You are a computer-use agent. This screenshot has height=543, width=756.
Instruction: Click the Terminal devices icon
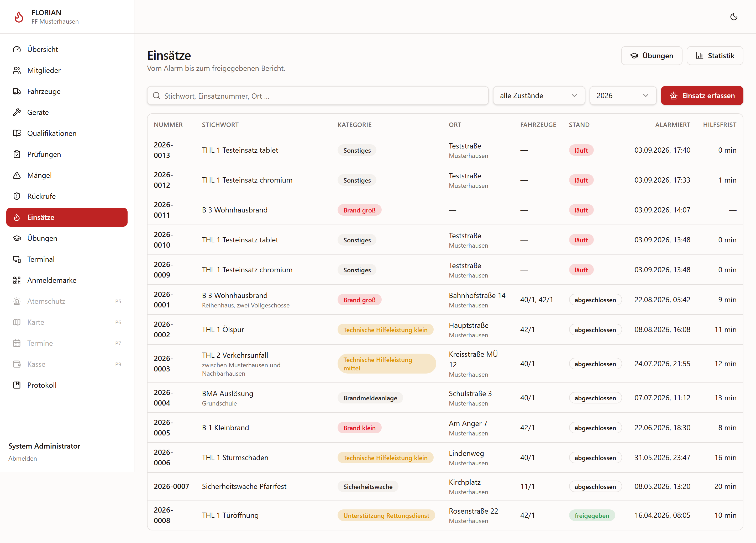[17, 259]
